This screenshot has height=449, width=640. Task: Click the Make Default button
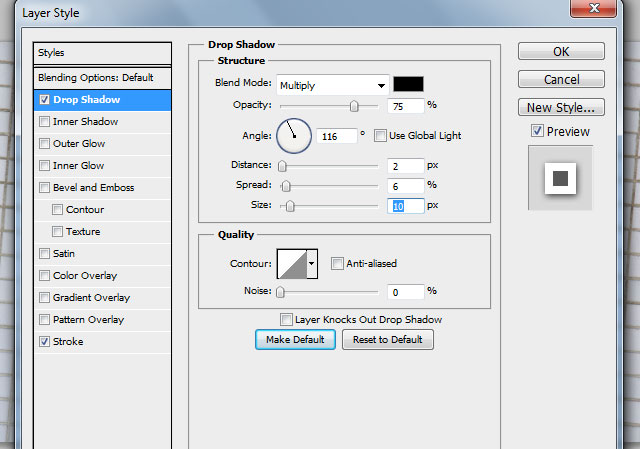[x=295, y=340]
